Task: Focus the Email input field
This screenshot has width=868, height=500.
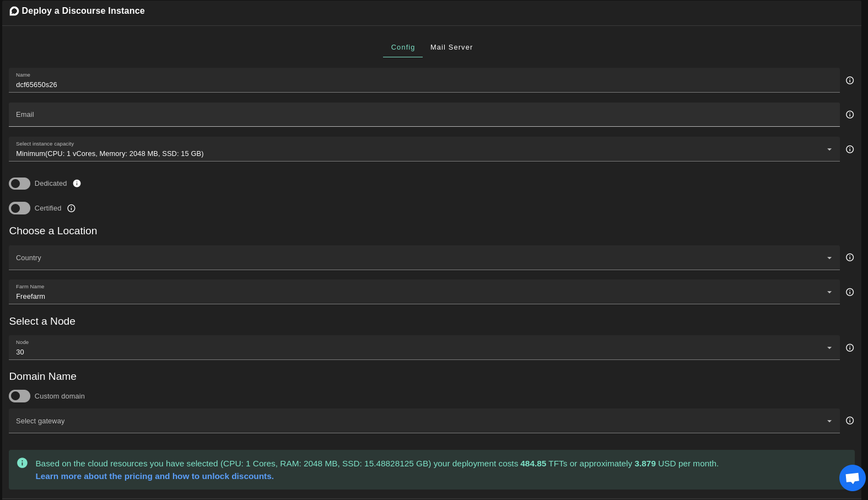Action: [424, 115]
